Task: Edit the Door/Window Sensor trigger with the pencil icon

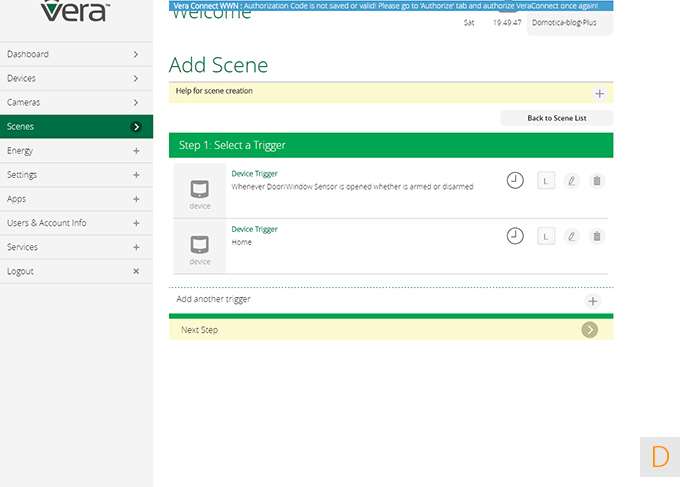Action: point(571,181)
